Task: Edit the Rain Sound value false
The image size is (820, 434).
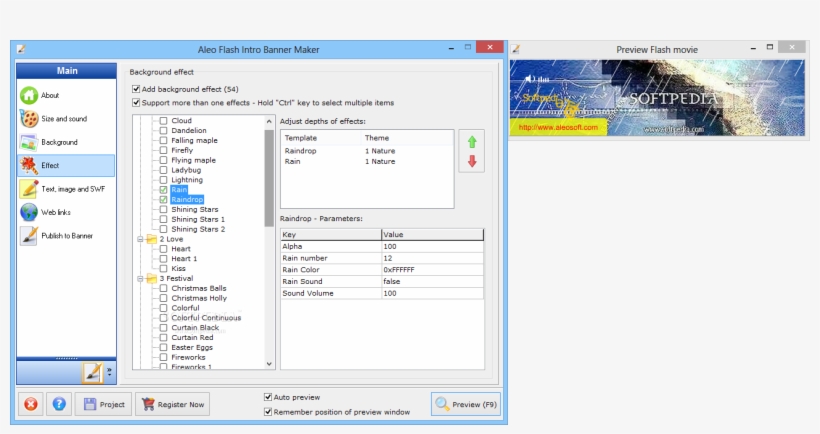Action: 432,281
